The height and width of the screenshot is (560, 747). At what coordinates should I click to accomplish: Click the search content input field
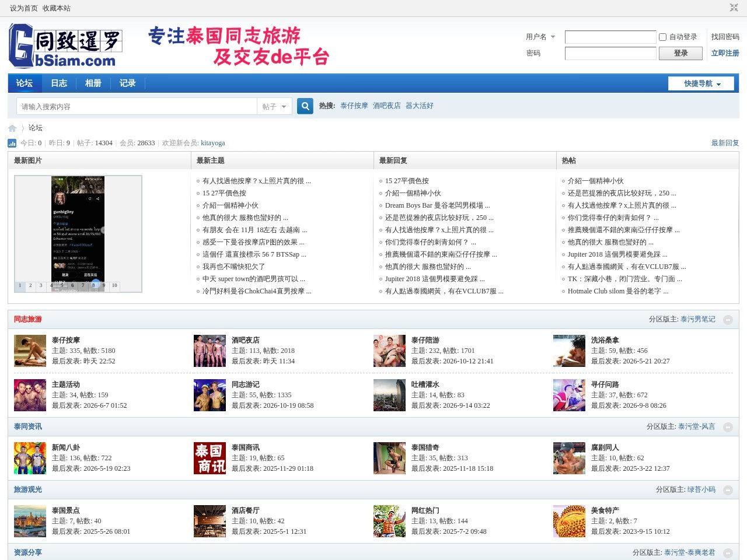137,106
